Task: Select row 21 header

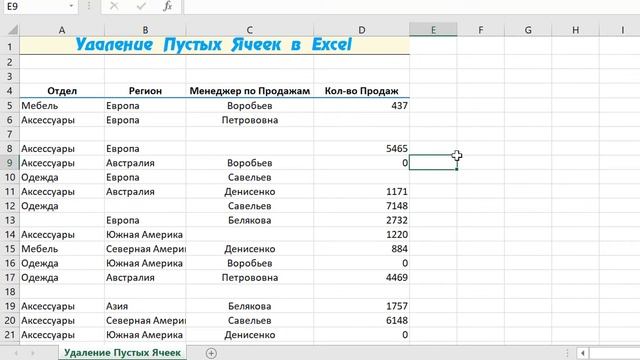Action: 10,335
